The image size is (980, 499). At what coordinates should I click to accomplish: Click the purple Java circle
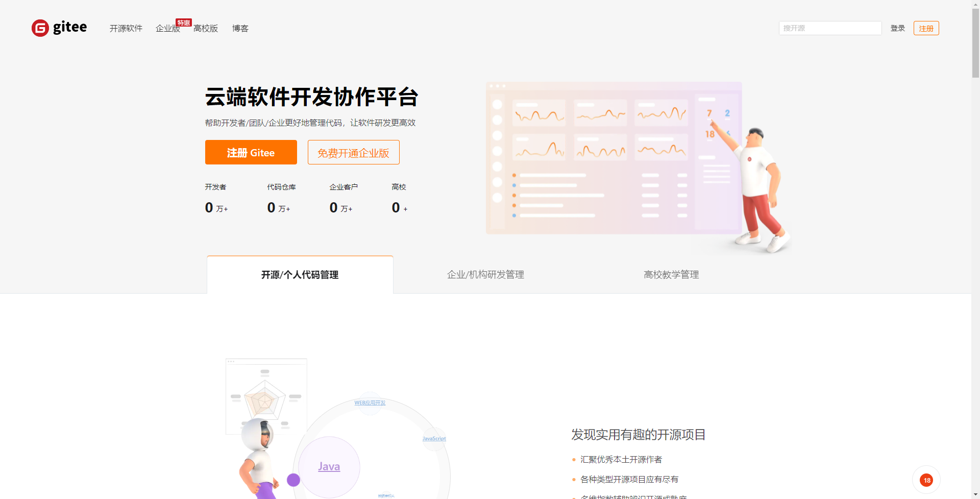[x=329, y=467]
